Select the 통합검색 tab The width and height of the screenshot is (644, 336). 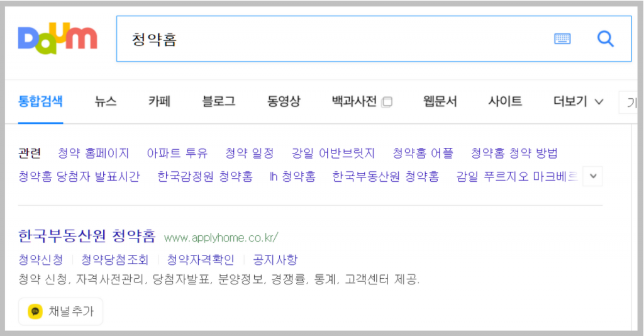click(40, 101)
